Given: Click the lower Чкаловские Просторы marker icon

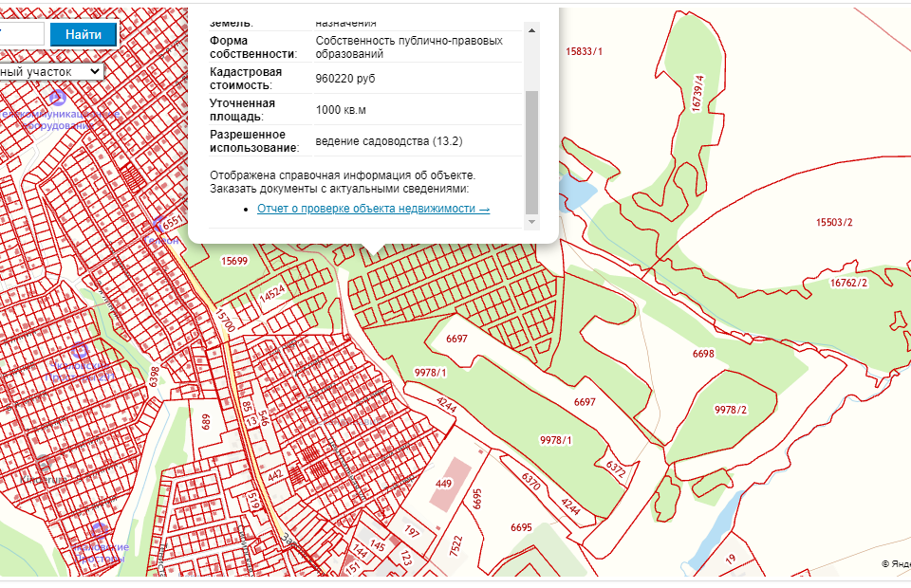Looking at the screenshot, I should click(x=99, y=530).
